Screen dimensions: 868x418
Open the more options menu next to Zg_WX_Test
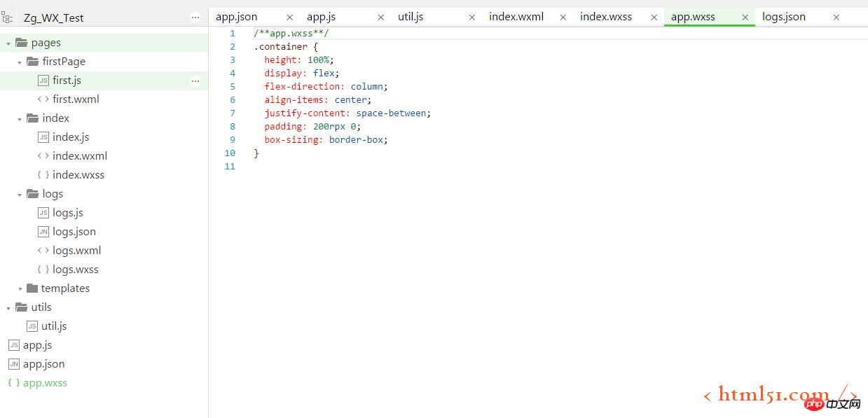[x=195, y=18]
